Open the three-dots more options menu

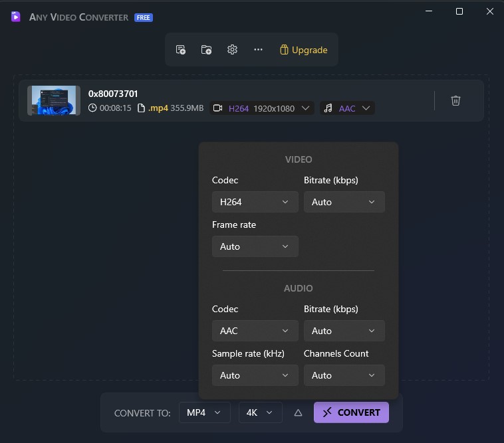point(258,50)
